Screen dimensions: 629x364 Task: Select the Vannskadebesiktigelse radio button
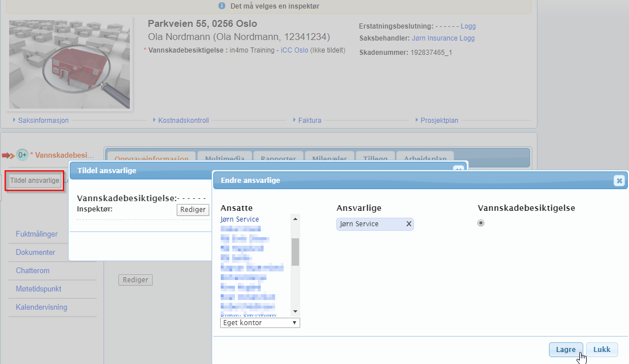[481, 223]
